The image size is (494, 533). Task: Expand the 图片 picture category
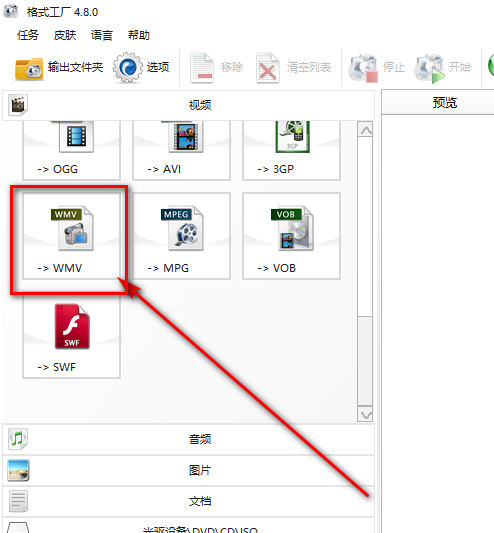pyautogui.click(x=188, y=470)
